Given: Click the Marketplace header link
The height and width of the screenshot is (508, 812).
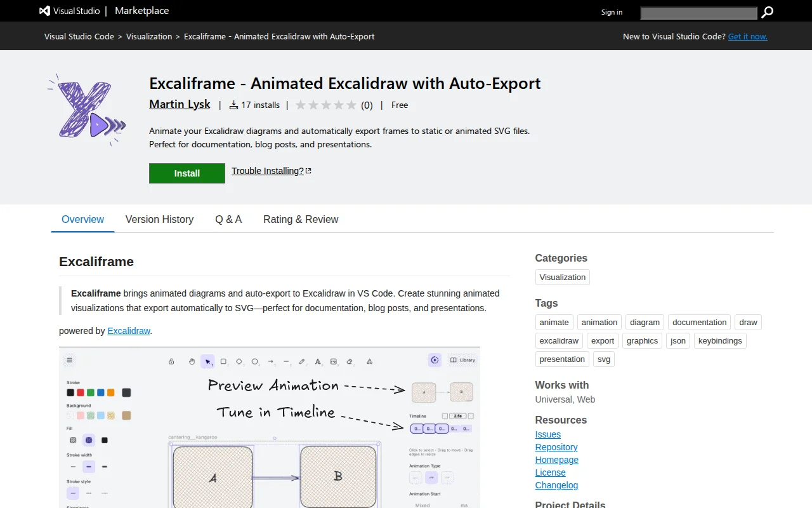Looking at the screenshot, I should [142, 11].
